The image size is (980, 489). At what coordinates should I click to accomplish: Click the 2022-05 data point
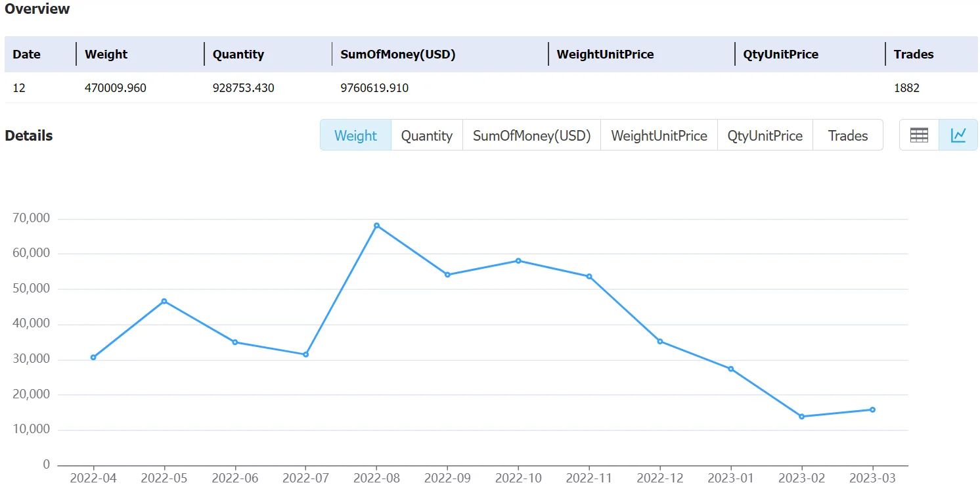[164, 301]
